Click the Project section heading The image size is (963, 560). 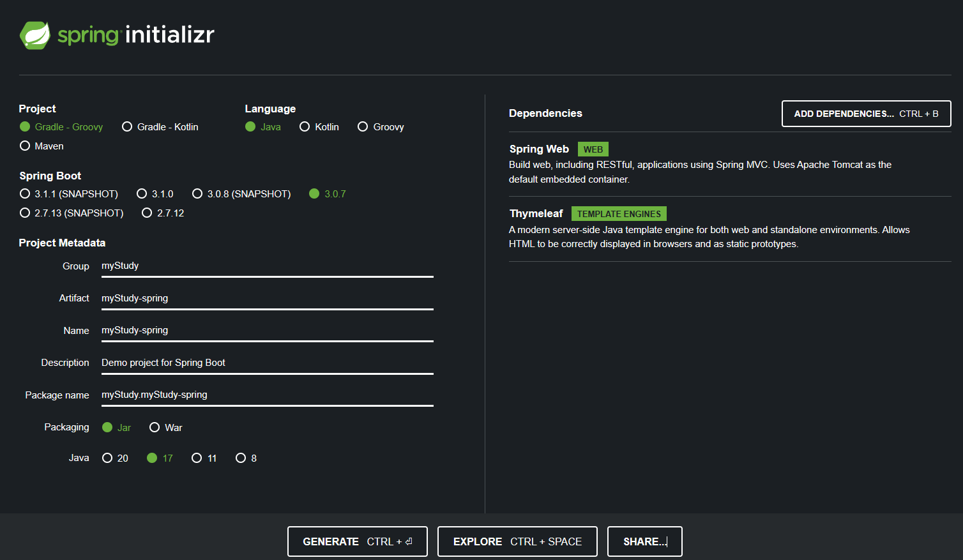37,109
